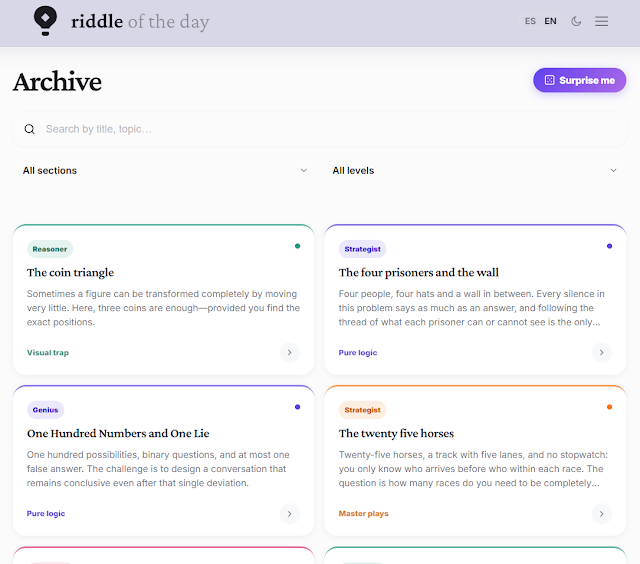Select the Genius level badge

coord(45,410)
